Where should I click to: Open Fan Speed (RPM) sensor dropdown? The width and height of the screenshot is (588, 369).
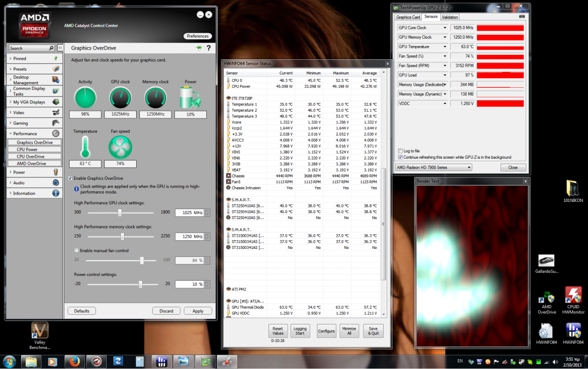(444, 66)
